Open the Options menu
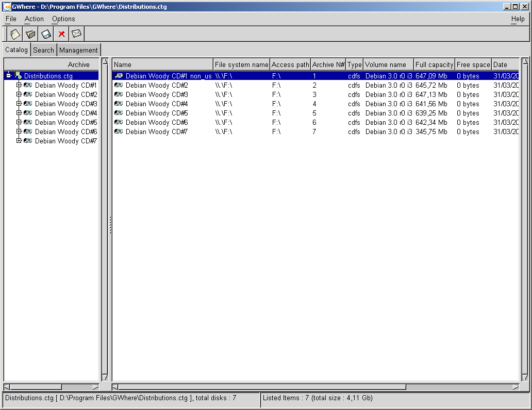Viewport: 532px width, 410px height. click(x=63, y=19)
